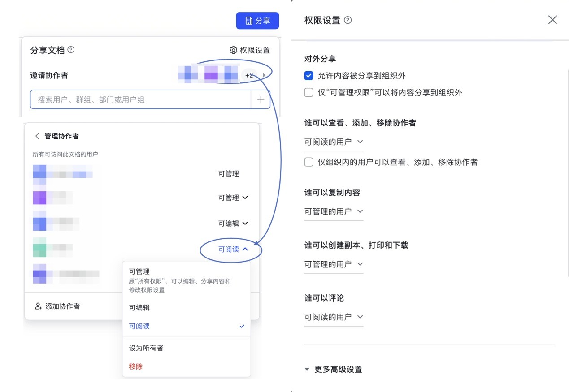
Task: Choose 设为所有者 from the menu
Action: tap(146, 348)
